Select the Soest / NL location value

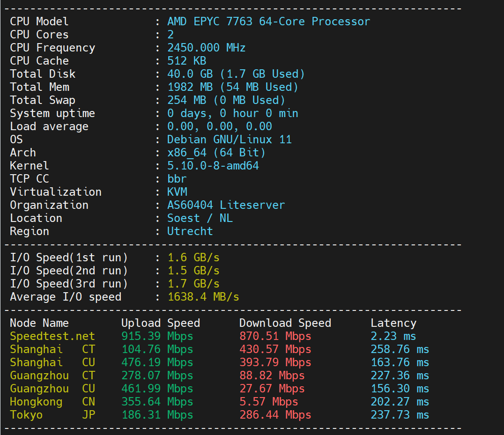(x=200, y=219)
